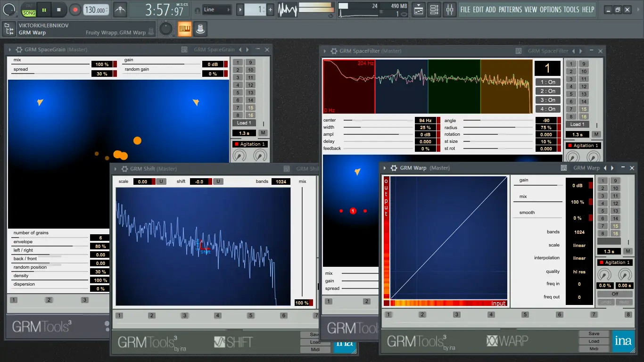The image size is (644, 362).
Task: Click the typing keyboard to piano icon
Action: coord(184,29)
